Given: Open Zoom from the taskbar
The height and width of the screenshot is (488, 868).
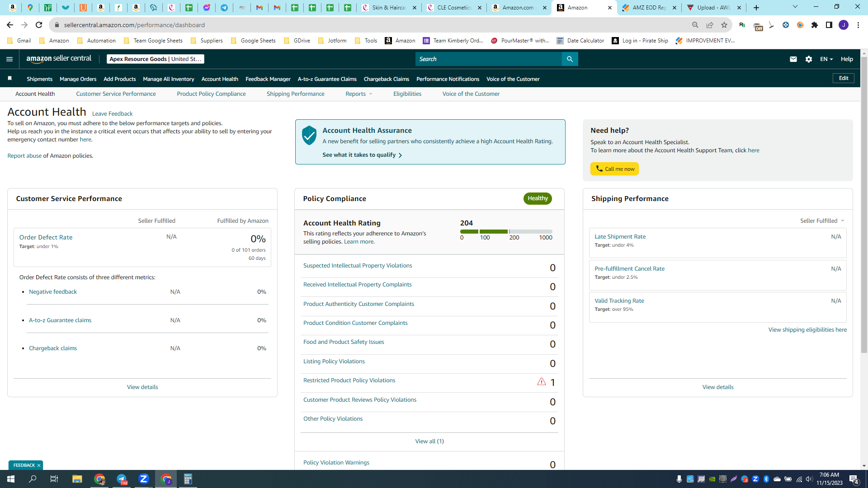Looking at the screenshot, I should 144,479.
